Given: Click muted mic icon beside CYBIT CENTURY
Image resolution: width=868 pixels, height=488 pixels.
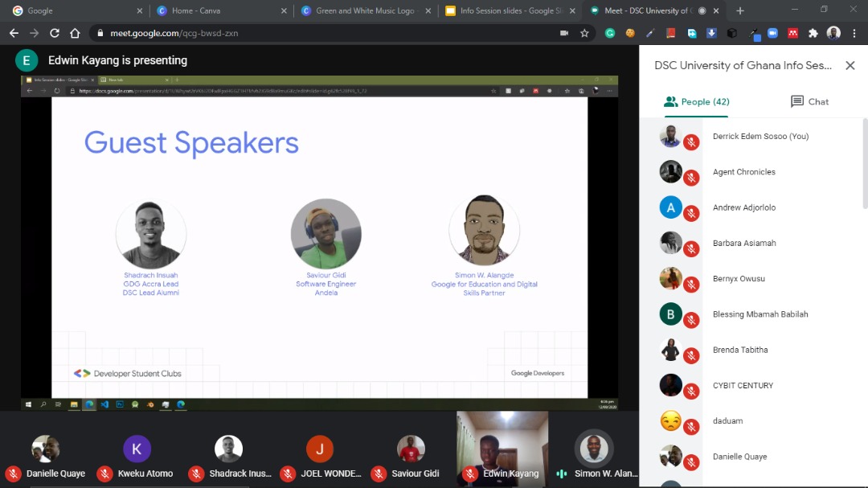Looking at the screenshot, I should tap(691, 391).
